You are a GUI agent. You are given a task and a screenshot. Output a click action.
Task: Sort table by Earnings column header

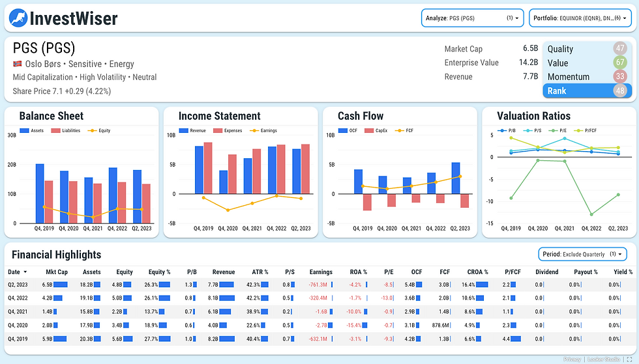coord(321,272)
